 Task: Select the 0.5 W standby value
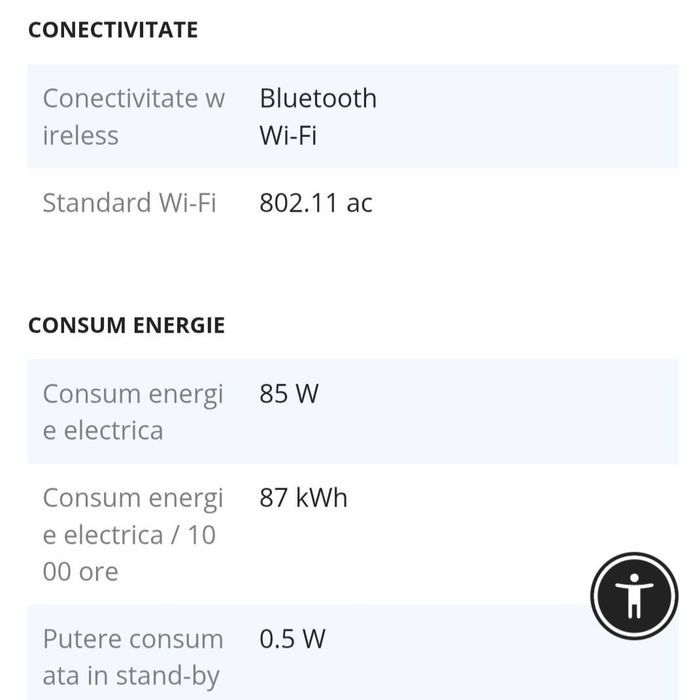point(292,638)
